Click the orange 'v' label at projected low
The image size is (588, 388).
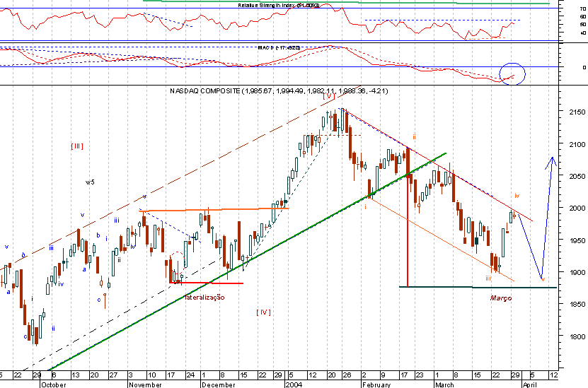click(543, 279)
